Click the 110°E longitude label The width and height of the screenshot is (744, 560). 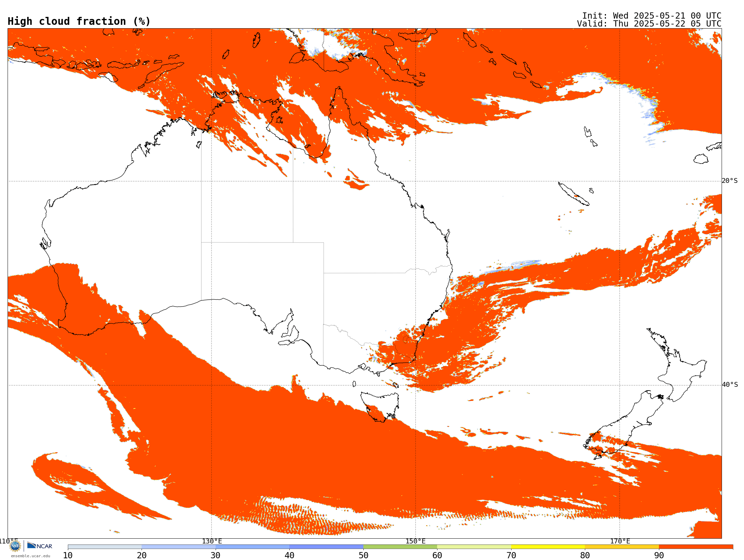(x=8, y=541)
